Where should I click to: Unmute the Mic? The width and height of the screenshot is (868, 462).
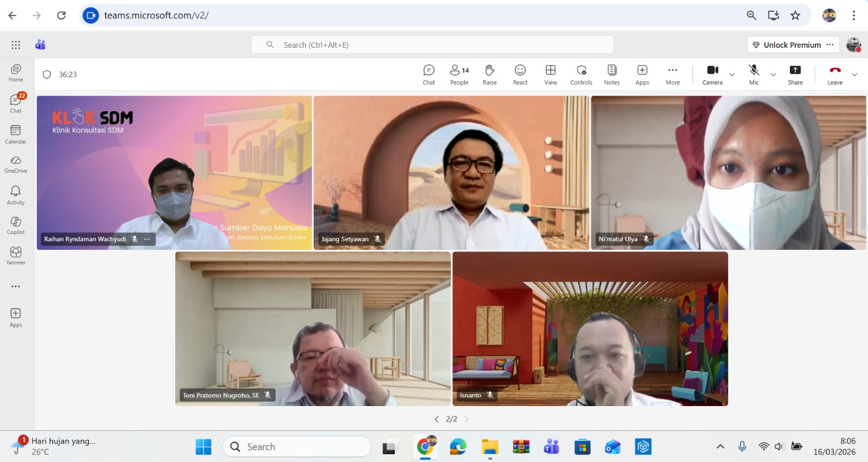click(x=754, y=74)
